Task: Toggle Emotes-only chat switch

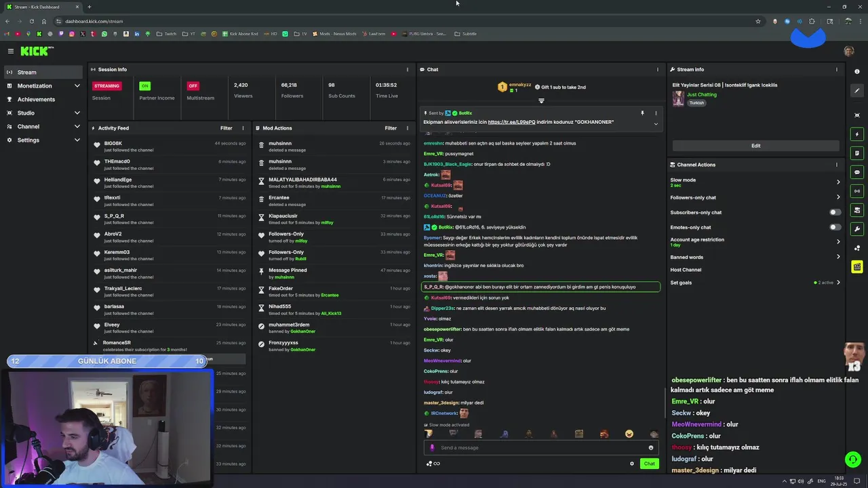Action: [x=835, y=227]
